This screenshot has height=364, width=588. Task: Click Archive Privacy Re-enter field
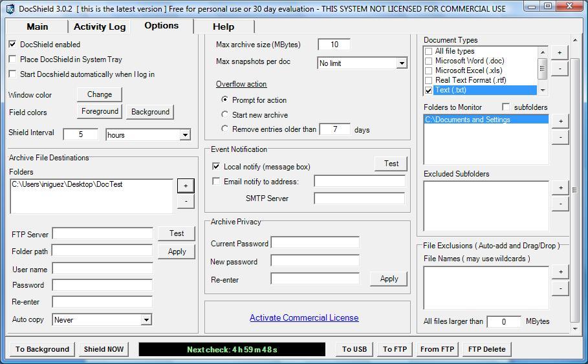[315, 279]
